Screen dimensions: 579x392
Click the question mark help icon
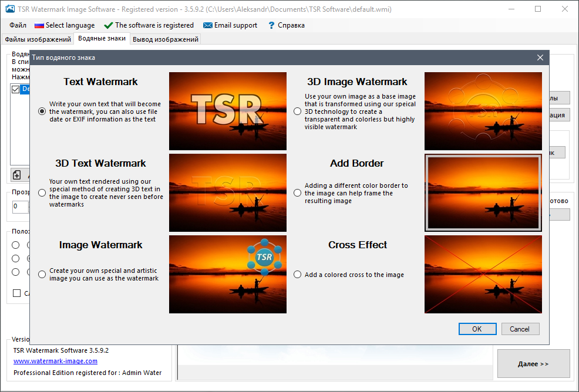pos(271,25)
